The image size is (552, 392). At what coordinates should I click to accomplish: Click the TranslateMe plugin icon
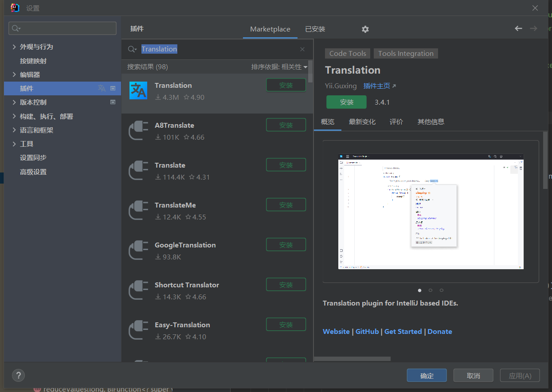138,211
